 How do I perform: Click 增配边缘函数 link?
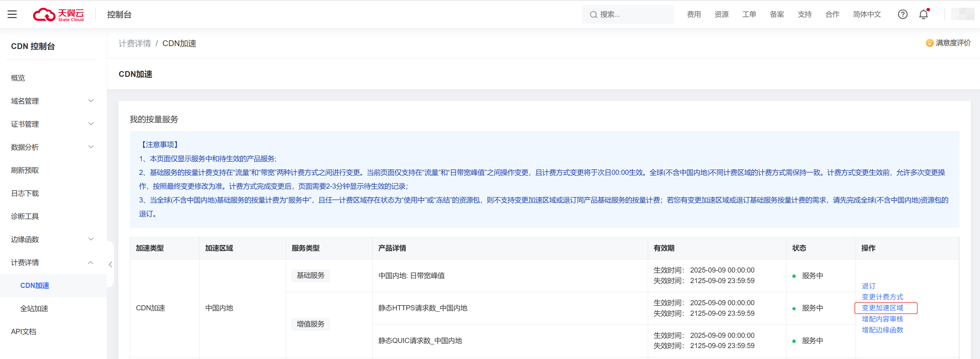(x=882, y=330)
